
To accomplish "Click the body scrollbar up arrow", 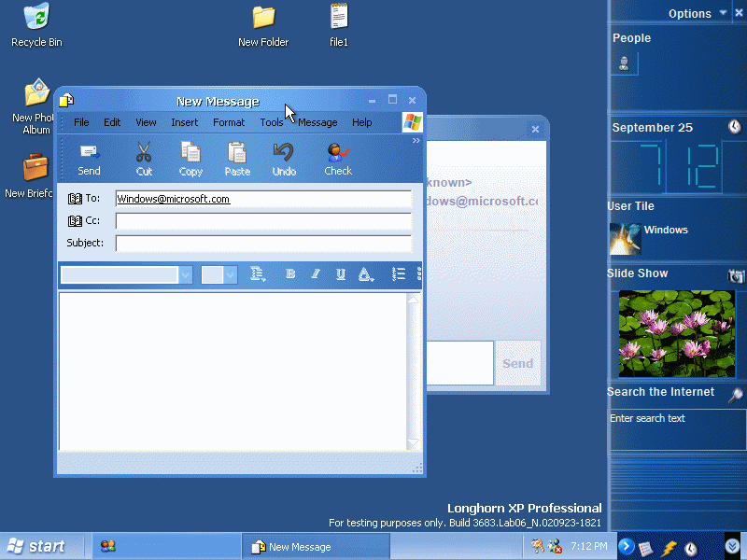I will (413, 299).
